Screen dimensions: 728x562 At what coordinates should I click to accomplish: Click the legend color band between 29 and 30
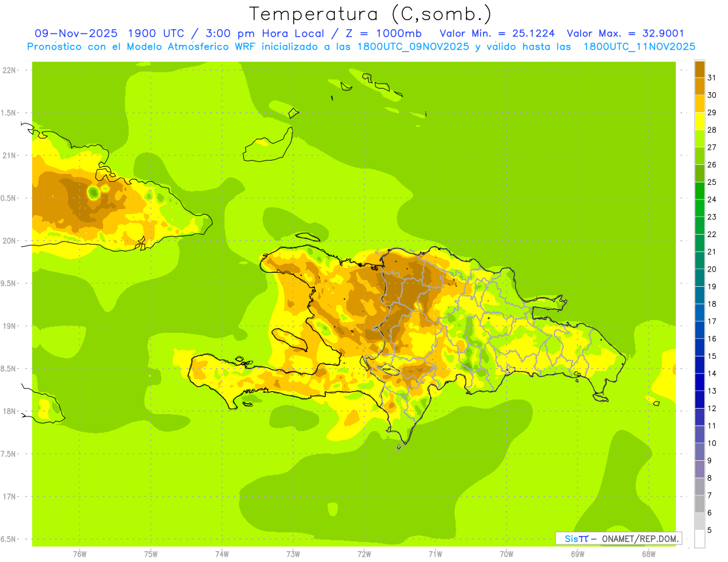pyautogui.click(x=699, y=104)
